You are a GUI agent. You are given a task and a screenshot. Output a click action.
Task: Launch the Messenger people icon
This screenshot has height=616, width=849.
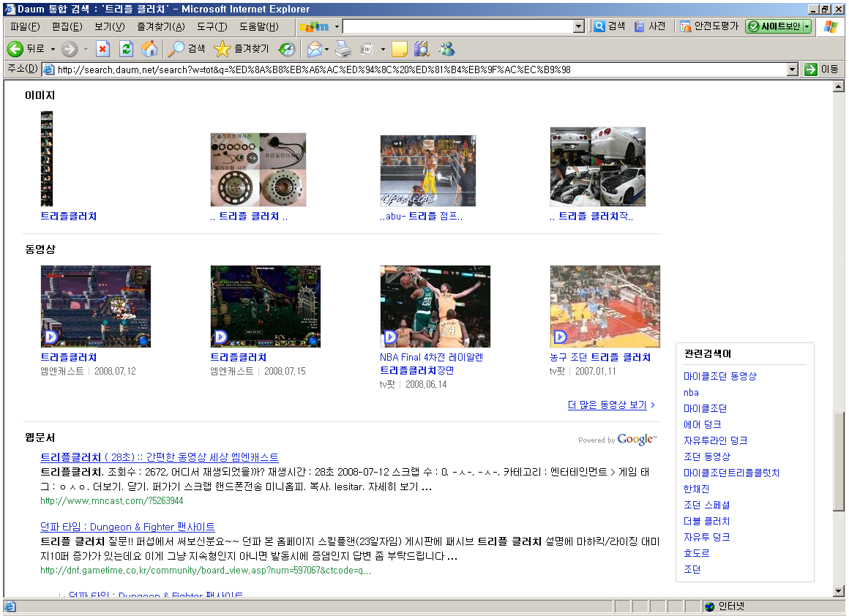[446, 49]
